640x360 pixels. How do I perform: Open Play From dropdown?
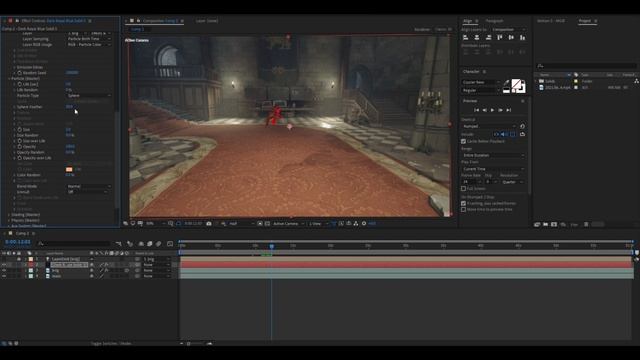[x=493, y=169]
